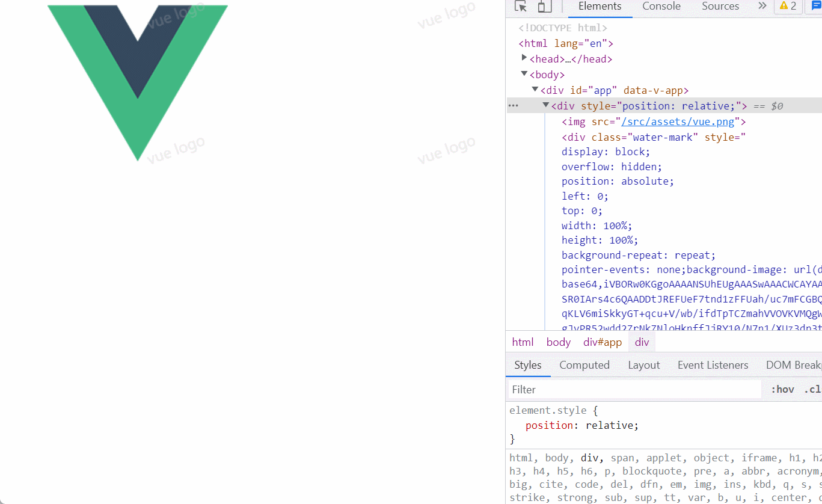
Task: Click the 'relative' value in element.style
Action: [610, 425]
